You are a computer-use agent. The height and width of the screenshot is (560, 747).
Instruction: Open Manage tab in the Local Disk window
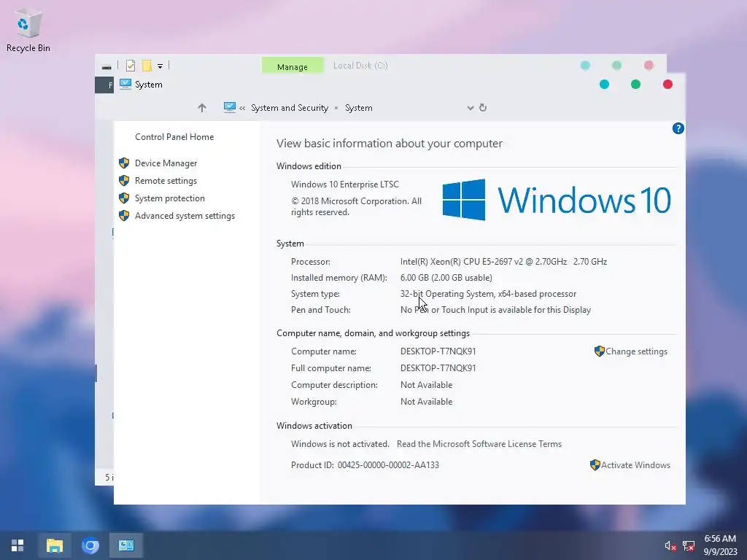pyautogui.click(x=293, y=66)
